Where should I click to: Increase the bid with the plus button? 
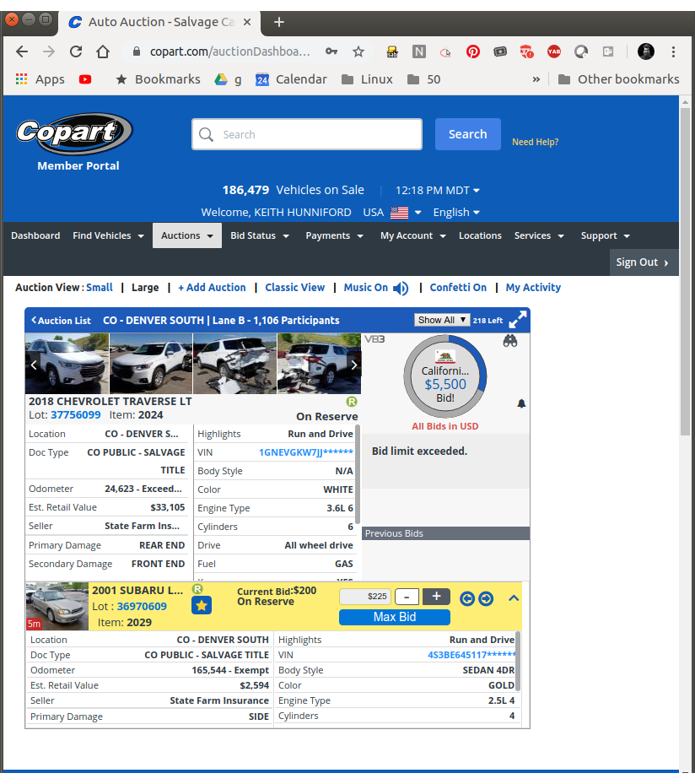[x=436, y=597]
